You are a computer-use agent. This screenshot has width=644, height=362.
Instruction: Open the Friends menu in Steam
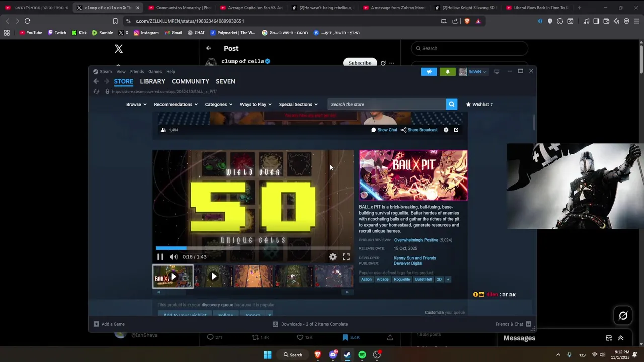[137, 72]
